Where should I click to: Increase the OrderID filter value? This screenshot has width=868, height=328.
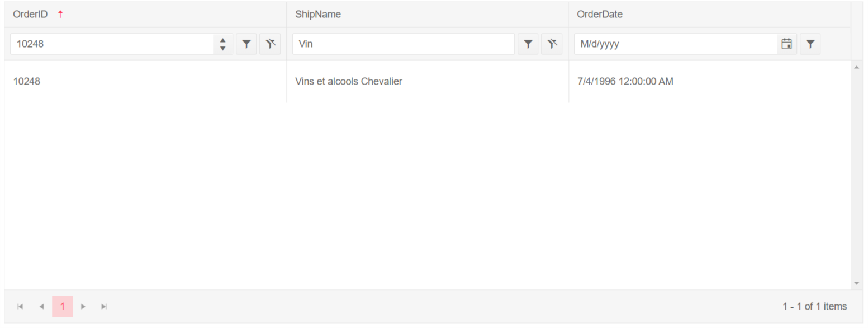(223, 40)
